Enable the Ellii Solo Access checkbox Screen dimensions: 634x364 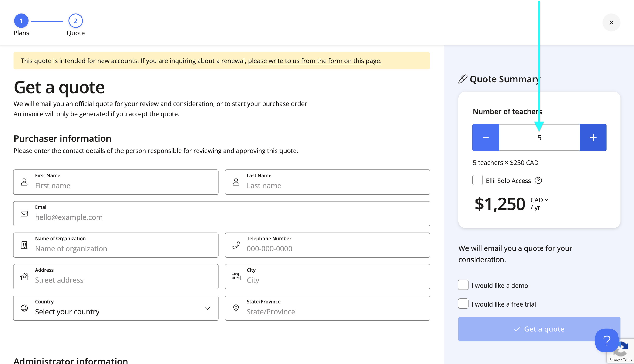pos(477,180)
